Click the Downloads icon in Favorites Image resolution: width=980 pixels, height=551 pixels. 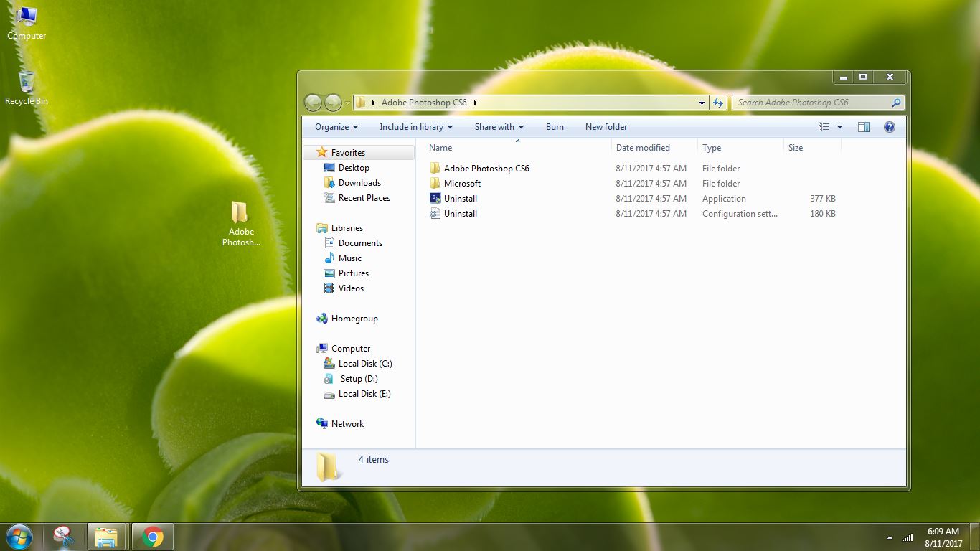click(x=329, y=183)
